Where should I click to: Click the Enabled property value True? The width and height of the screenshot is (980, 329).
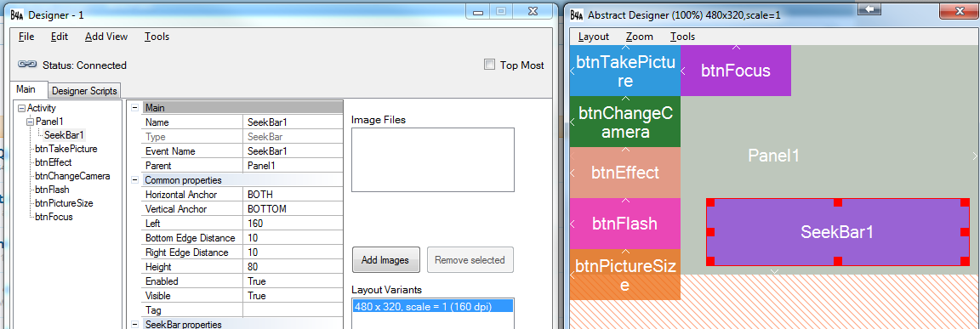[293, 281]
